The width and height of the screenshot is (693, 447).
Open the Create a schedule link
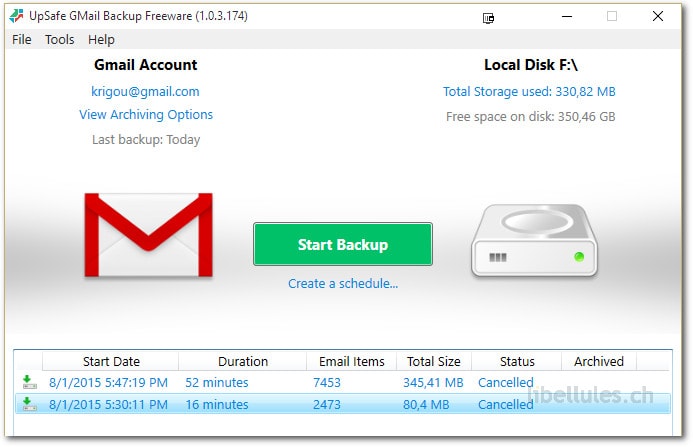[x=343, y=283]
